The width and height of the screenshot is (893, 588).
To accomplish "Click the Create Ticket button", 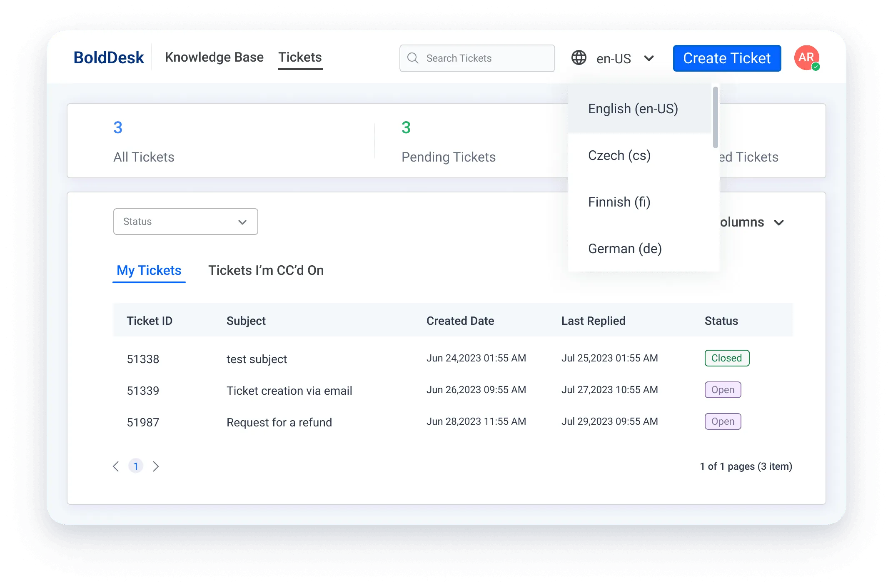I will (x=726, y=58).
